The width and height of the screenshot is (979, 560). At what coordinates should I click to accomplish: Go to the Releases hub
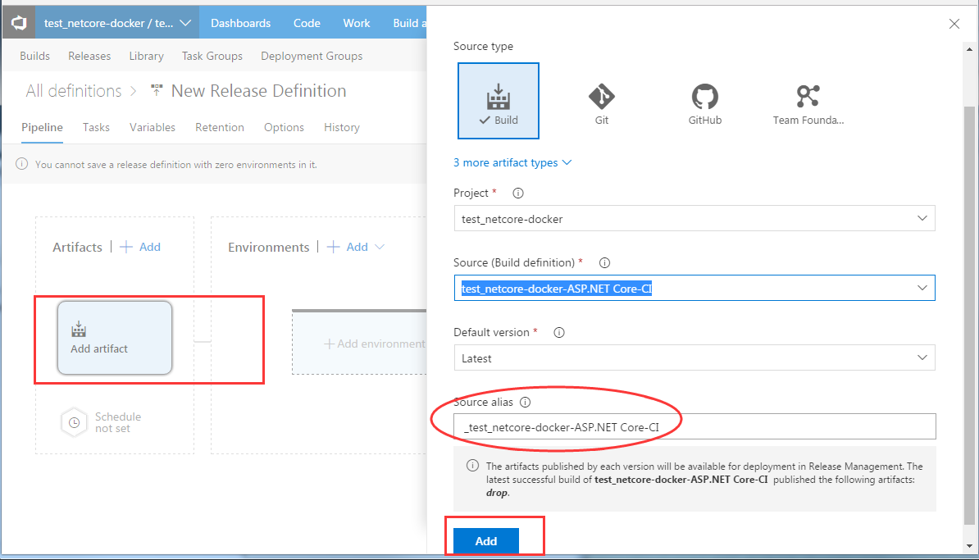pyautogui.click(x=89, y=57)
